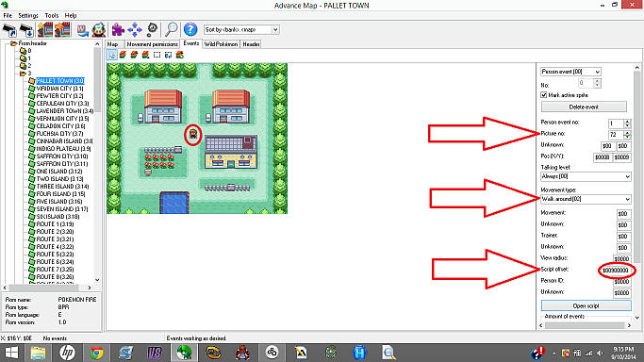
Task: Click the blue help question mark icon
Action: (190, 29)
